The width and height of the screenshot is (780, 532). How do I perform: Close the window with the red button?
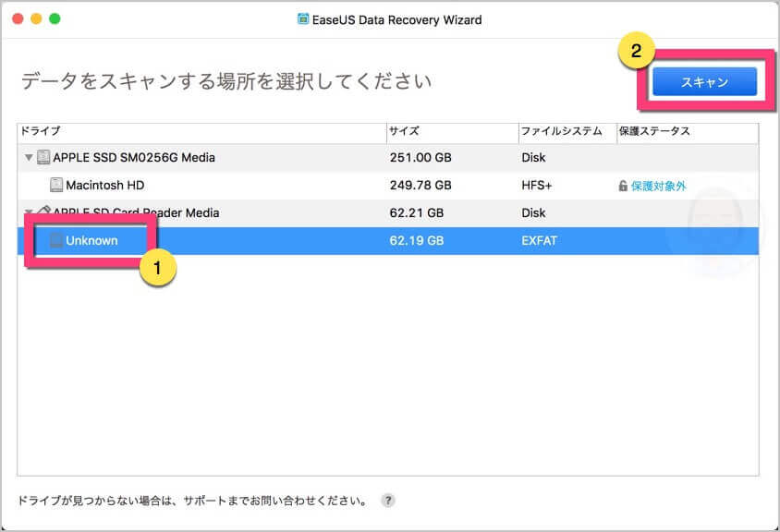[18, 18]
